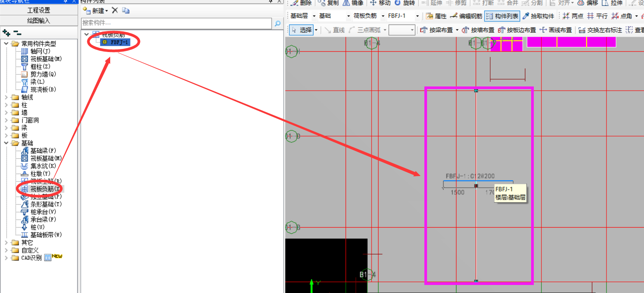Expand the CAD识别 folder
Viewport: 644px width, 293px height.
coord(6,258)
